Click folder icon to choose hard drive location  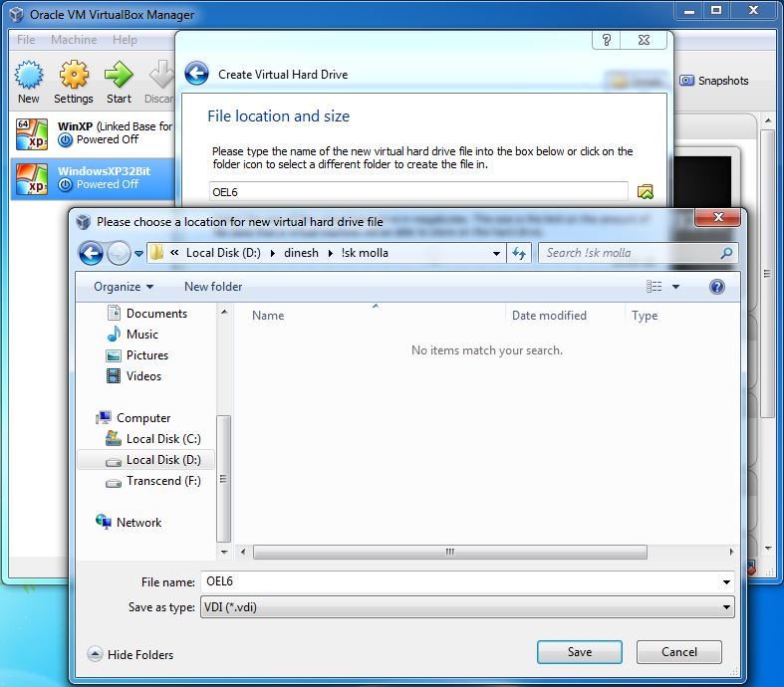(x=645, y=192)
